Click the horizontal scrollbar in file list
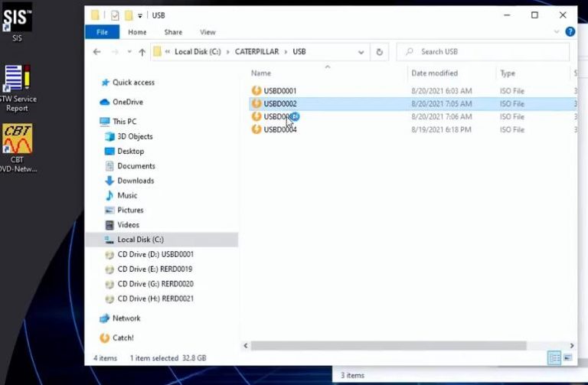This screenshot has width=588, height=385. click(x=398, y=346)
